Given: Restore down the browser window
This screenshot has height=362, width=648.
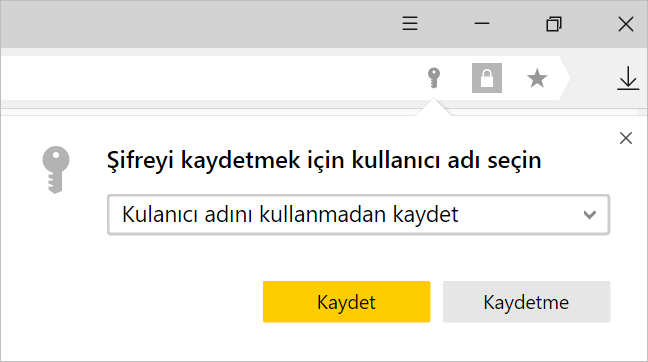Looking at the screenshot, I should tap(554, 24).
